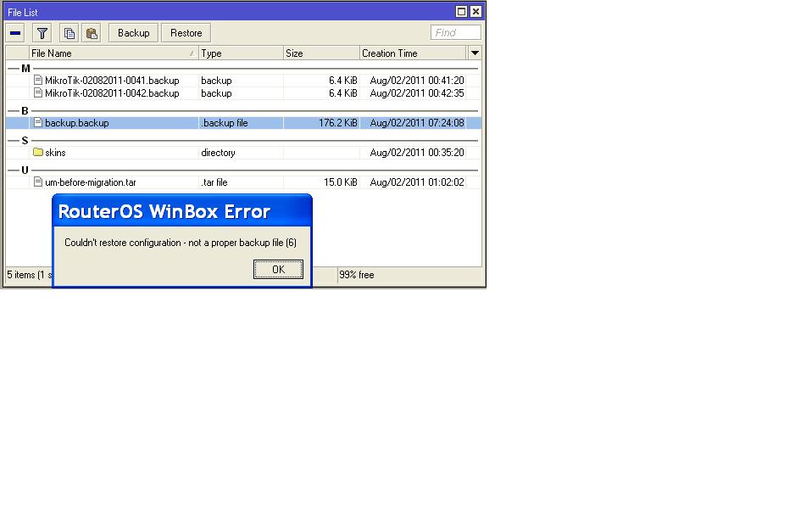
Task: Maximize the File List window
Action: coord(461,11)
